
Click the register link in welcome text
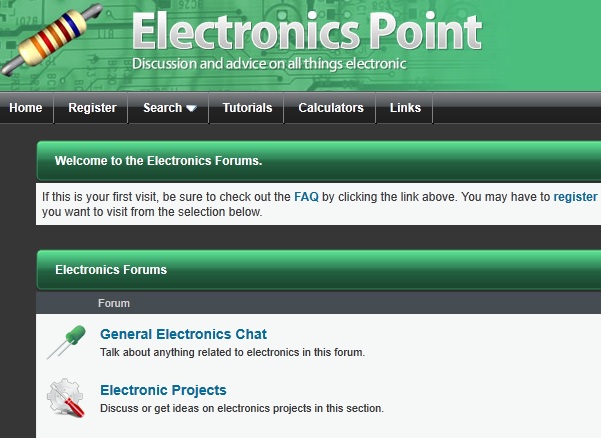click(x=575, y=198)
